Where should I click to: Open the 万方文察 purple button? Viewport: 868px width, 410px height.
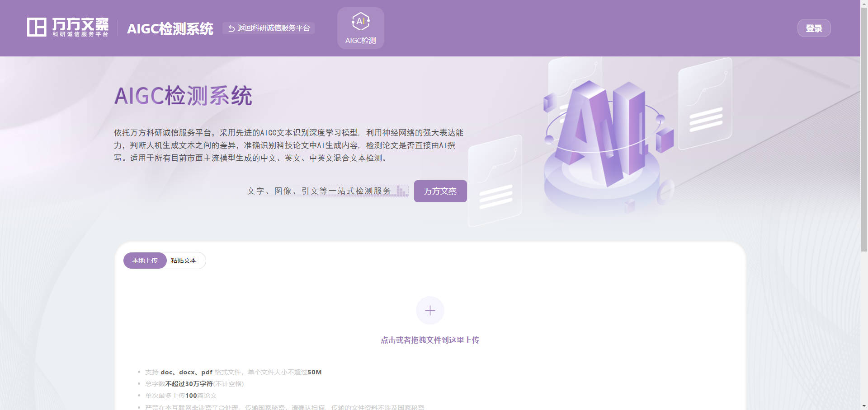[440, 191]
